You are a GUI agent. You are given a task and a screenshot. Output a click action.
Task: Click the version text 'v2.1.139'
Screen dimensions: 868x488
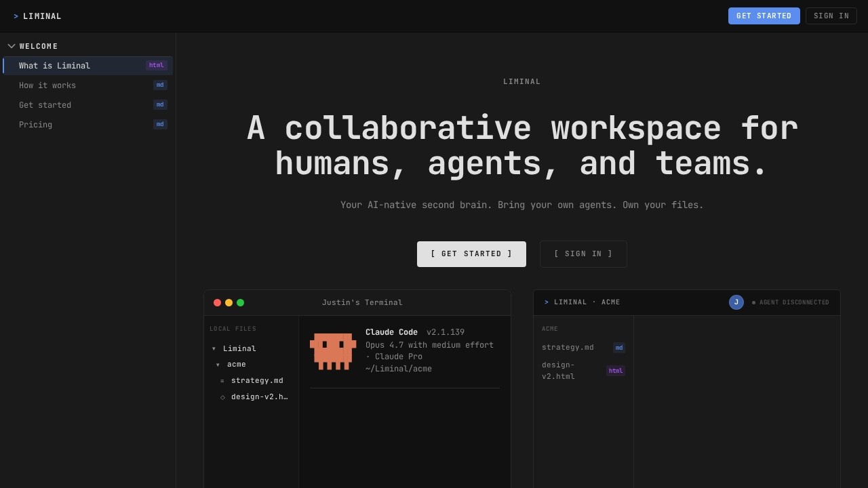(446, 332)
